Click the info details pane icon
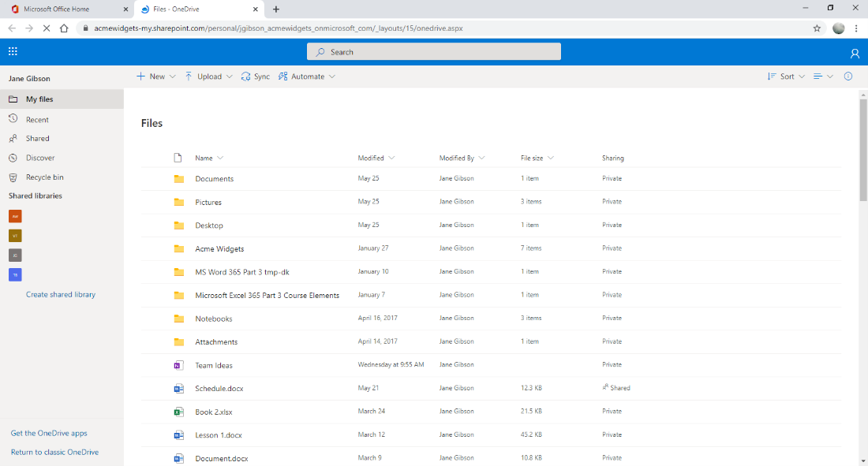This screenshot has width=868, height=466. tap(848, 76)
